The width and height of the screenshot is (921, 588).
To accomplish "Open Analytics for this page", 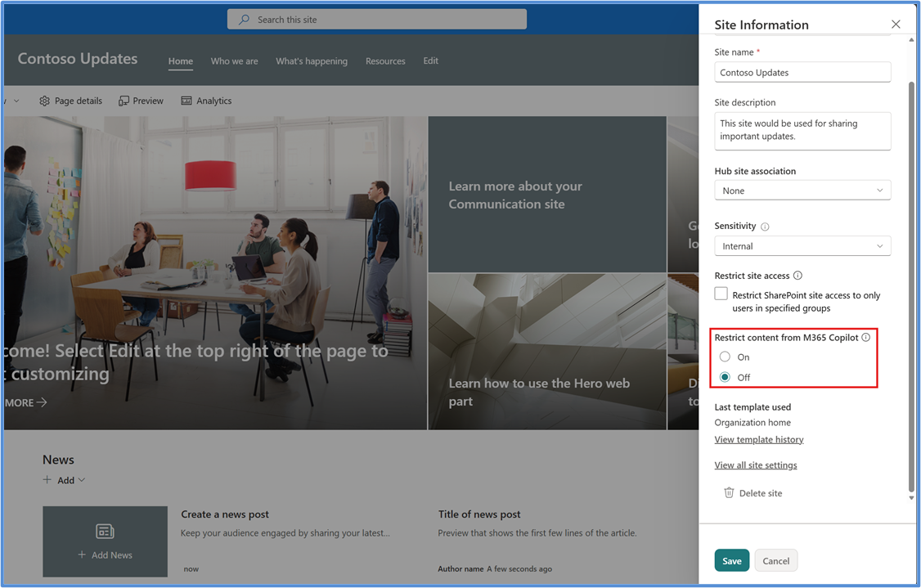I will click(x=206, y=101).
